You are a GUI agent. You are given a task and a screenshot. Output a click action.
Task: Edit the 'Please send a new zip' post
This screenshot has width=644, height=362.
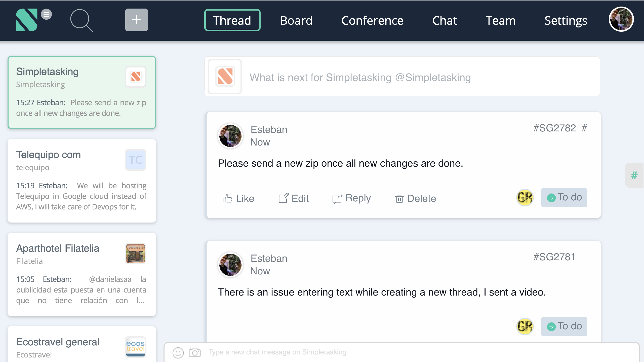[293, 198]
